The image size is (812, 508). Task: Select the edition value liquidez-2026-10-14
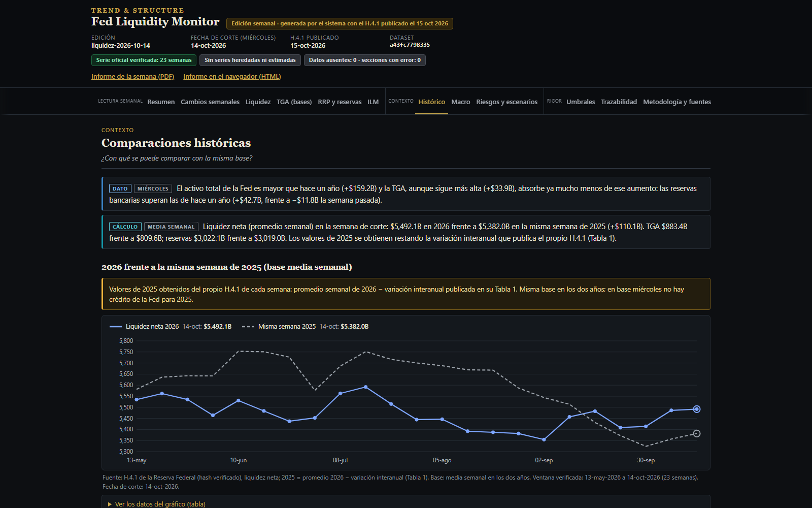pyautogui.click(x=121, y=46)
